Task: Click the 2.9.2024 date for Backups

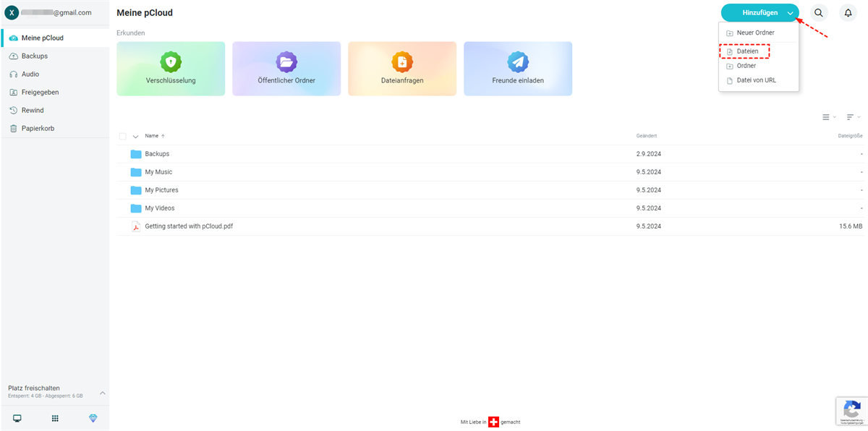Action: (x=649, y=154)
